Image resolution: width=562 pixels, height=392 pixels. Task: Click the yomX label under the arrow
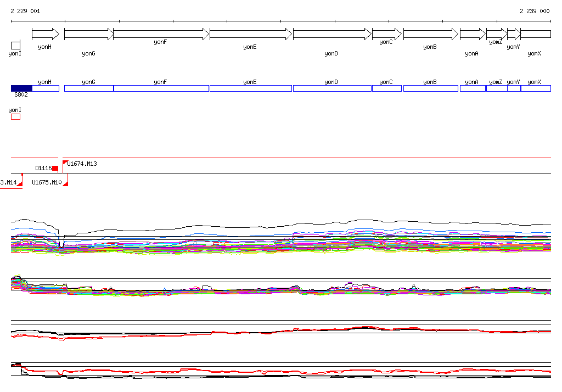(534, 53)
